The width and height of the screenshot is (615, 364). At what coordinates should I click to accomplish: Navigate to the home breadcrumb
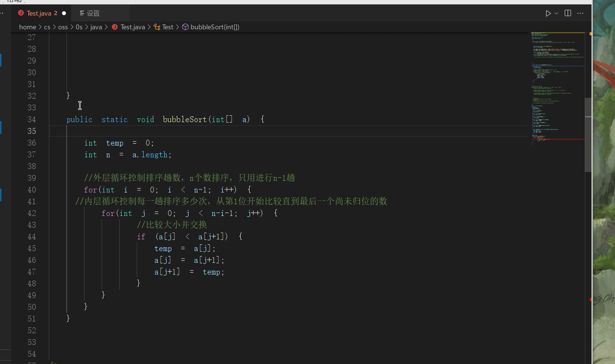pyautogui.click(x=27, y=27)
